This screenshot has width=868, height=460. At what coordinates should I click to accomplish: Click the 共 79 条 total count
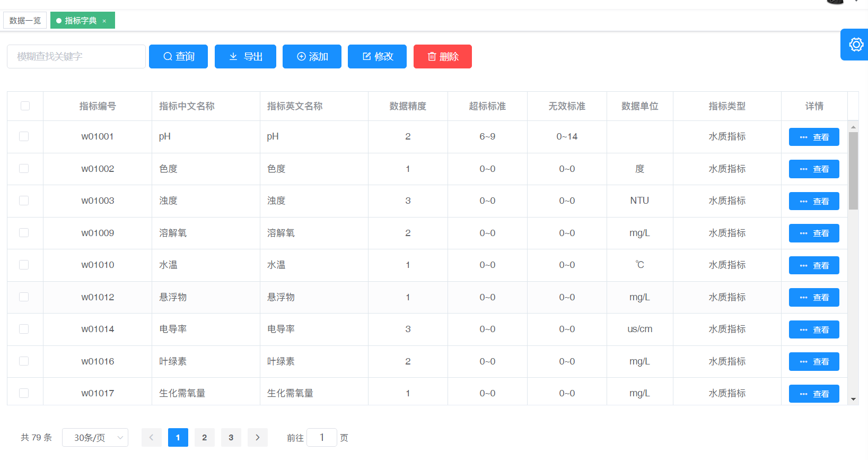tap(37, 438)
